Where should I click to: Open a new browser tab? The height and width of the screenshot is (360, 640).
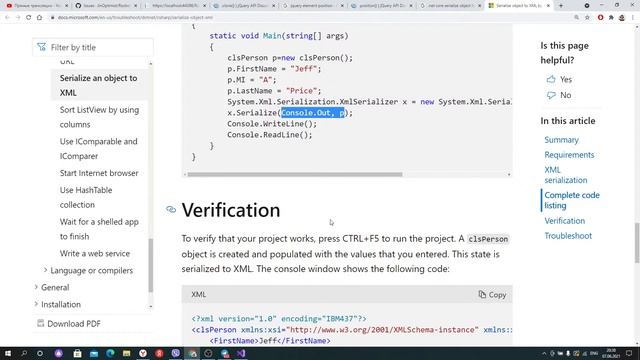pyautogui.click(x=561, y=6)
